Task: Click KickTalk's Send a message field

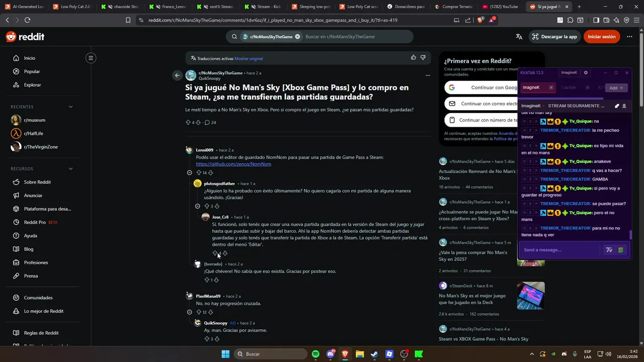Action: [559, 250]
